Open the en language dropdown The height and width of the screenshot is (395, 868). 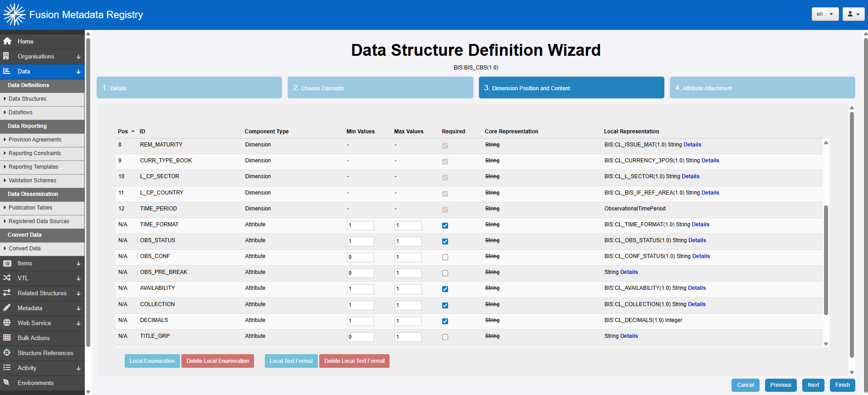pyautogui.click(x=825, y=14)
